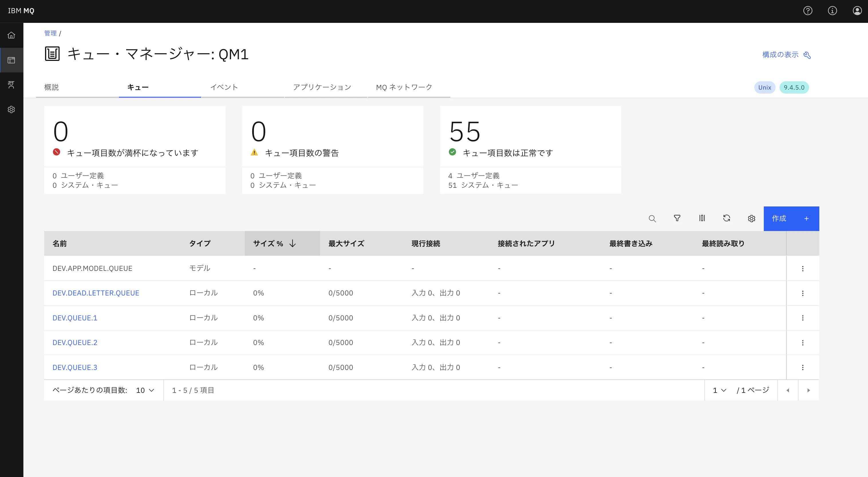Expand items-per-page dropdown showing 10
This screenshot has height=477, width=868.
pos(145,390)
